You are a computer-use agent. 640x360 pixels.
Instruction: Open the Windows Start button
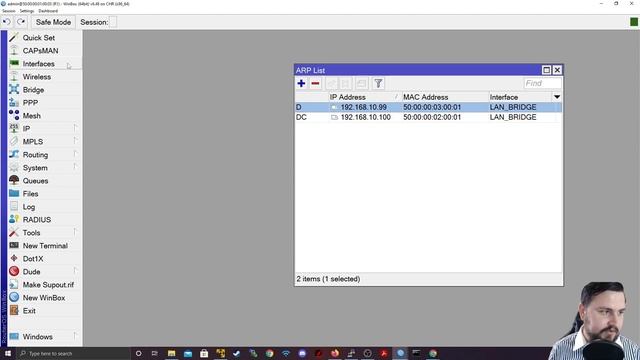[x=7, y=353]
